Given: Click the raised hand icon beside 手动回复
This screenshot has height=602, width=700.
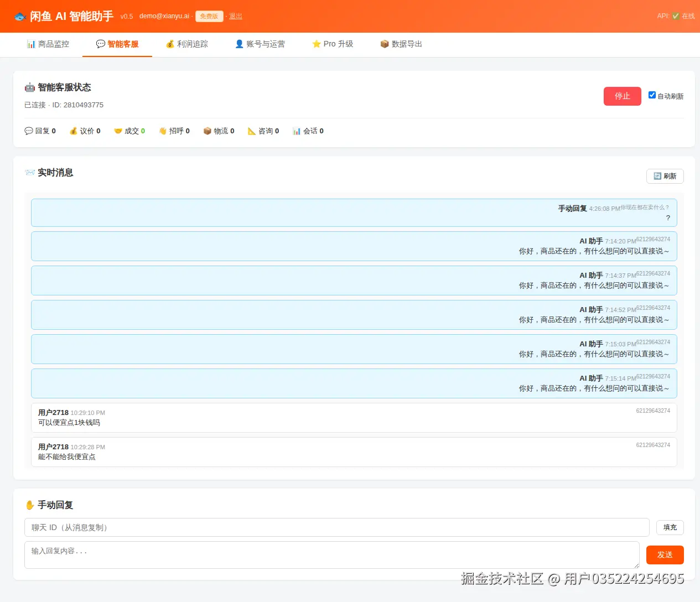Looking at the screenshot, I should pos(30,505).
